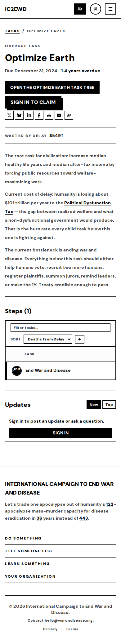Switch updates to Top
This screenshot has height=644, width=121.
click(109, 405)
